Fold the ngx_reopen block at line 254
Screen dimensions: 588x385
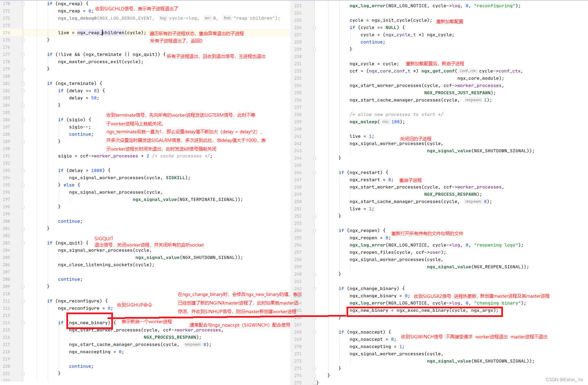314,231
